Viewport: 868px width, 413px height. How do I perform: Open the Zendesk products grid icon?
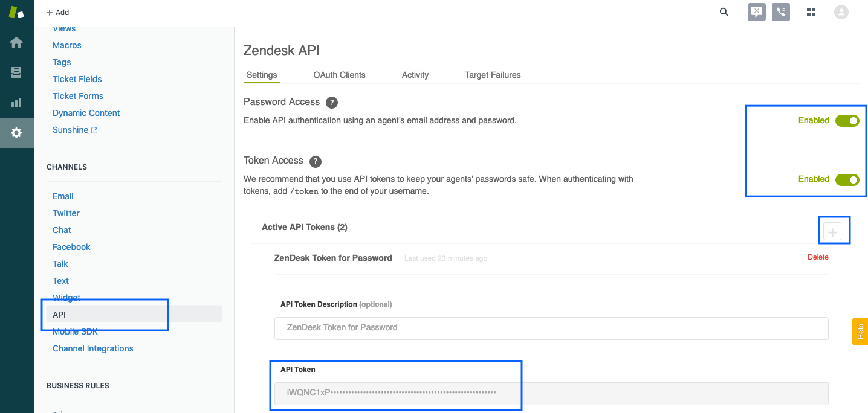(x=811, y=11)
